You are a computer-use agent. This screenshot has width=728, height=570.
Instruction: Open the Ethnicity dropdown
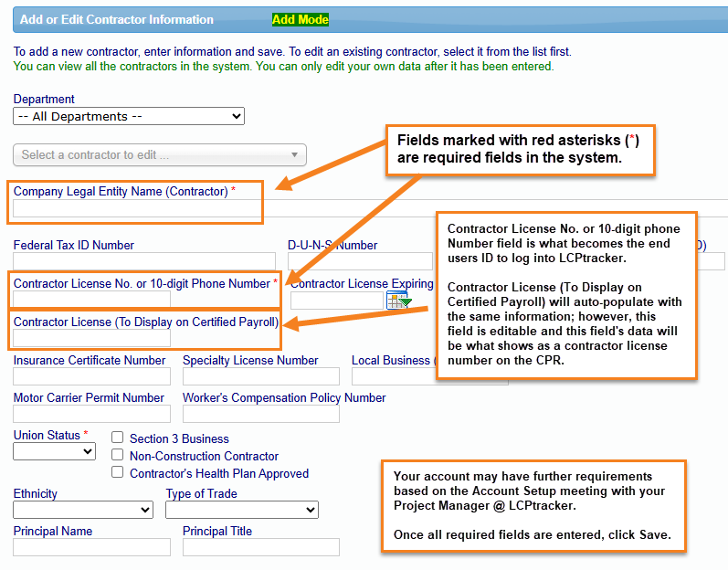tap(83, 510)
